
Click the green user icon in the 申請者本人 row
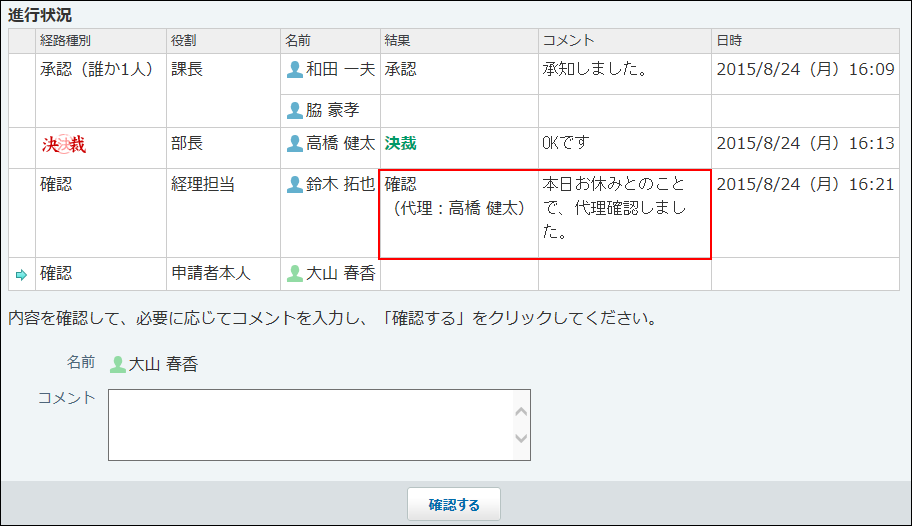(x=295, y=273)
